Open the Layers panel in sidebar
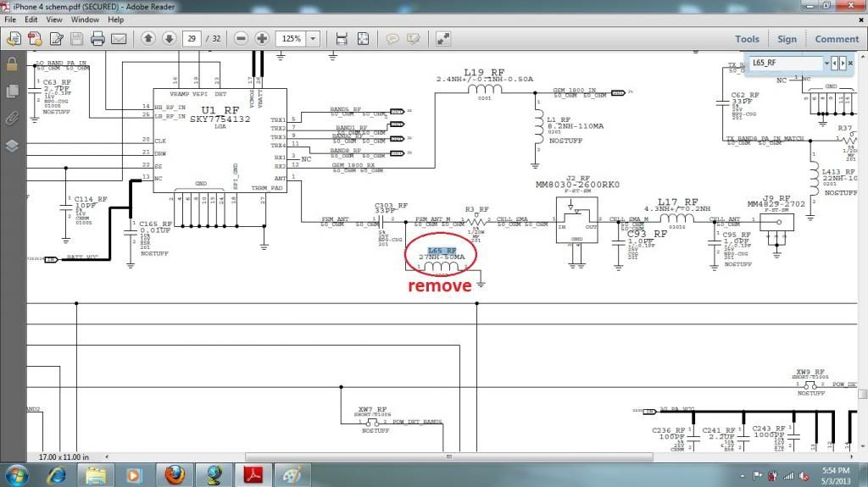The image size is (868, 487). 12,145
